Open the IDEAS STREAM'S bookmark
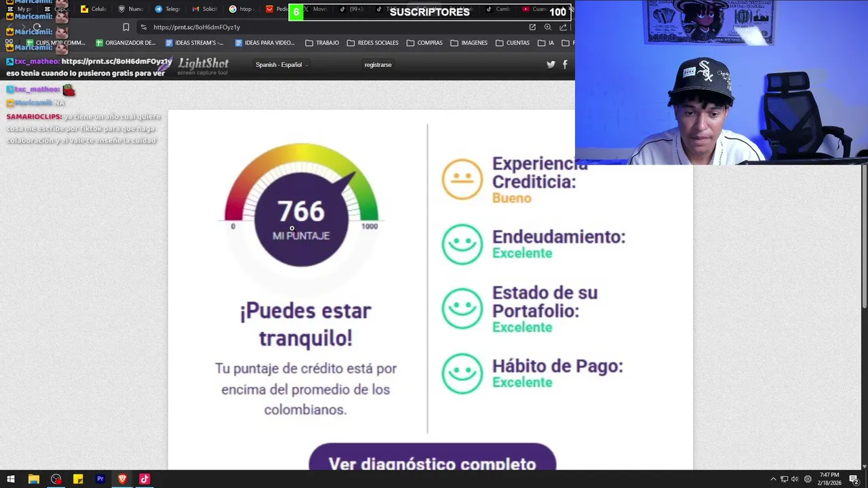The height and width of the screenshot is (488, 868). pyautogui.click(x=195, y=43)
